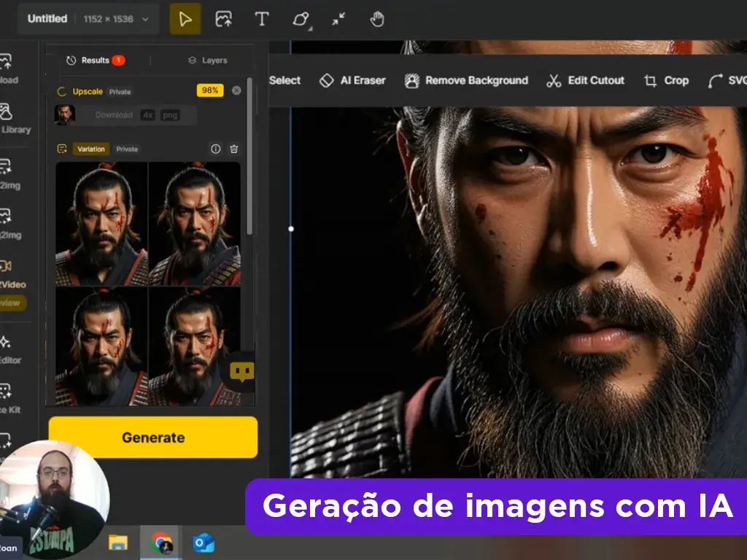
Task: Click the Remove Background tool
Action: tap(466, 80)
